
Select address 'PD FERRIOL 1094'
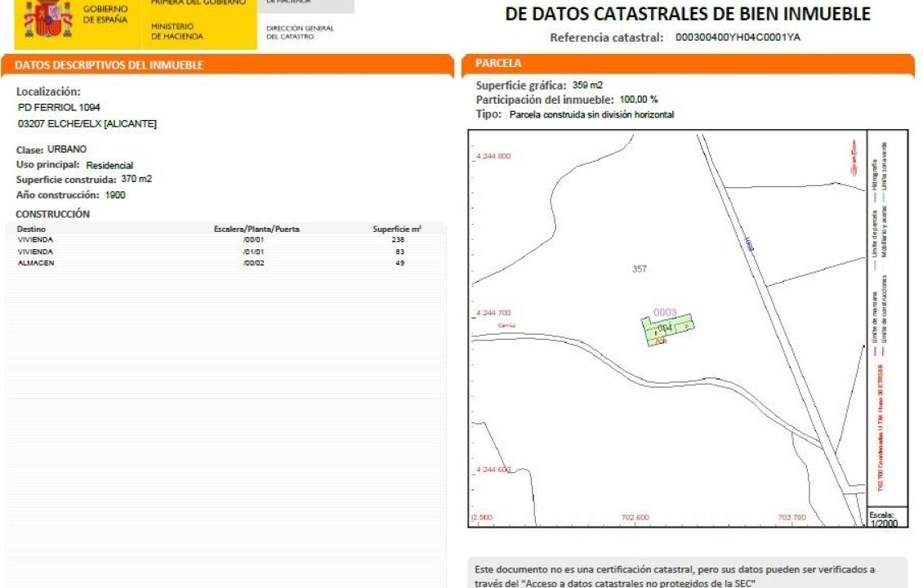click(x=59, y=107)
